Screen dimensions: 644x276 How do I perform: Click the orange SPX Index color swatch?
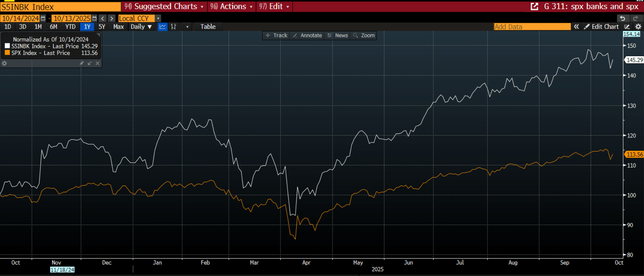[x=7, y=53]
